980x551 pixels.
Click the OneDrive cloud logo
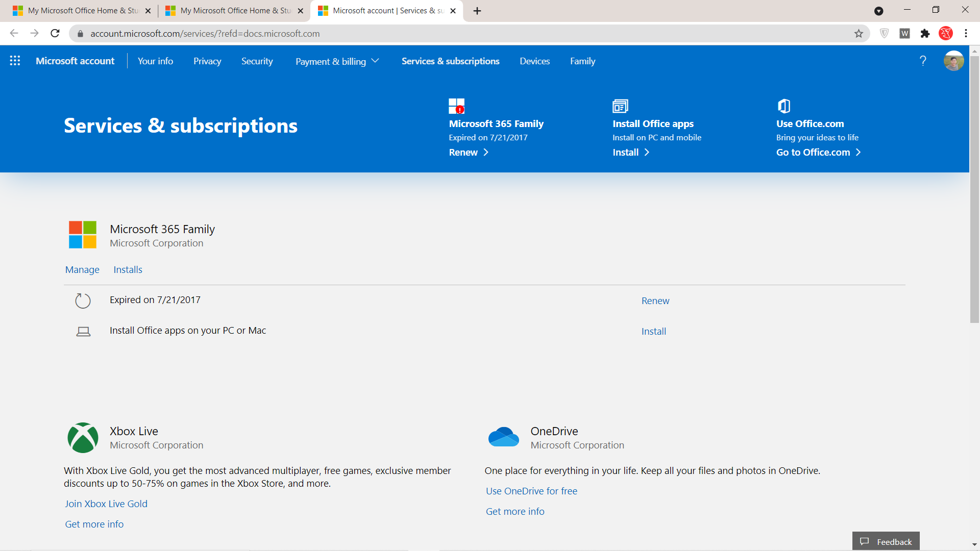pos(503,438)
